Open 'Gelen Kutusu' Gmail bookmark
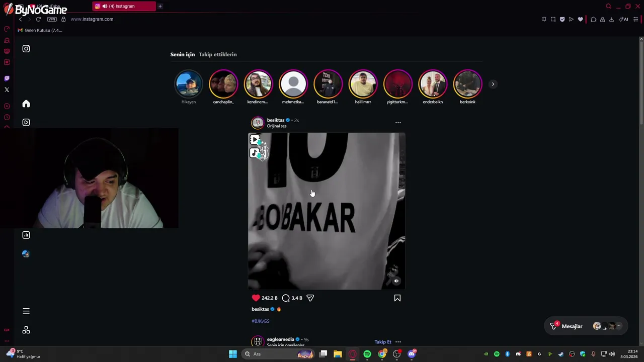Image resolution: width=644 pixels, height=362 pixels. [x=40, y=30]
